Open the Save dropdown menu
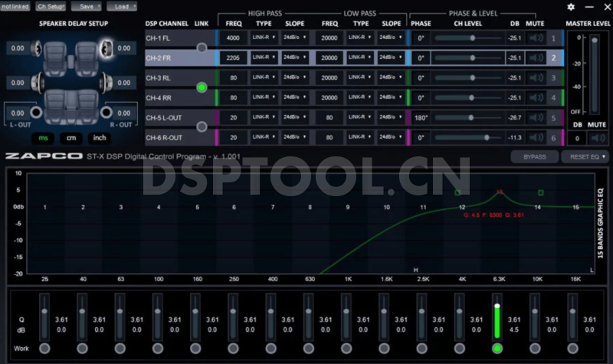613x364 pixels. click(87, 6)
